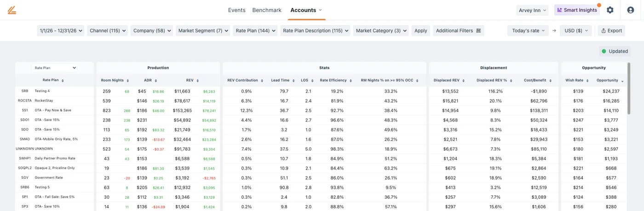This screenshot has width=644, height=211.
Task: Expand the Channel (115) filter dropdown
Action: click(107, 31)
